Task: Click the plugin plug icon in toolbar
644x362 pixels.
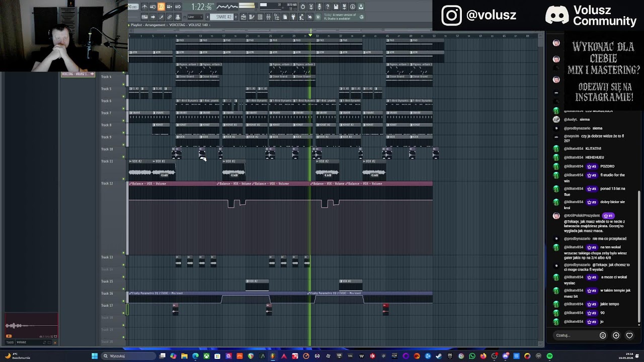Action: click(x=293, y=17)
